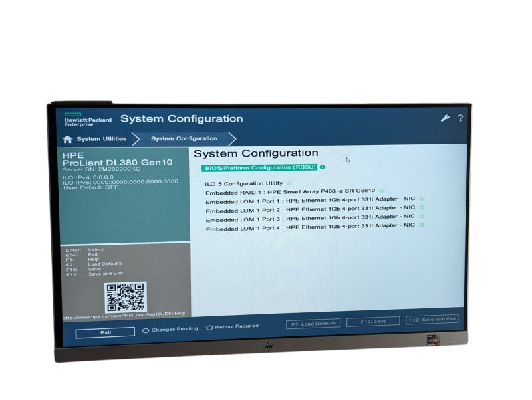Open Embedded LOM 1 Port 3 NIC
Image resolution: width=532 pixels, height=400 pixels.
click(x=310, y=218)
